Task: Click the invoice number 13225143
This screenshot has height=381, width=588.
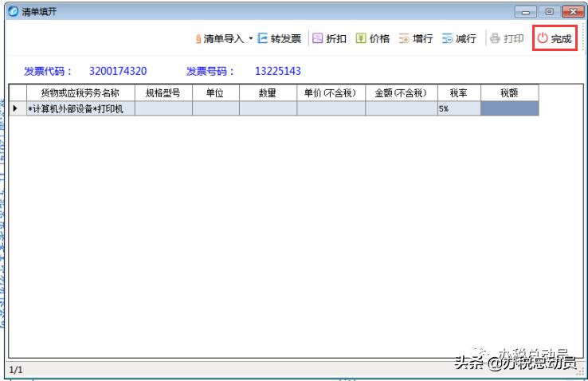Action: coord(278,71)
